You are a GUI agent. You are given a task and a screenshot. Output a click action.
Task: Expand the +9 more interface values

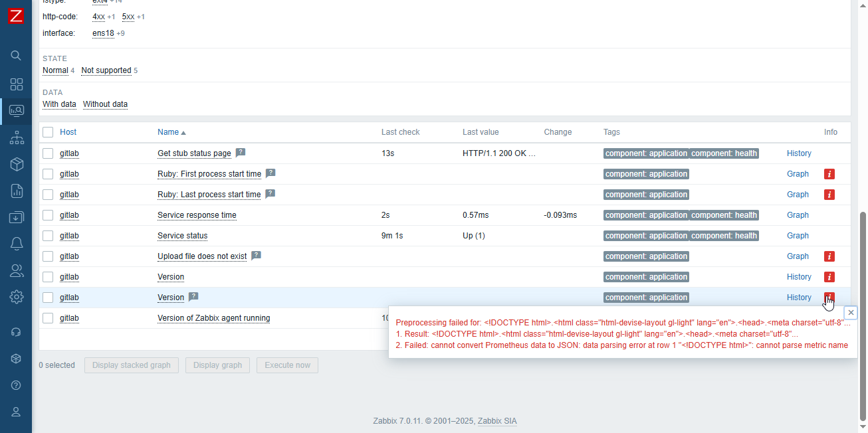click(x=120, y=33)
